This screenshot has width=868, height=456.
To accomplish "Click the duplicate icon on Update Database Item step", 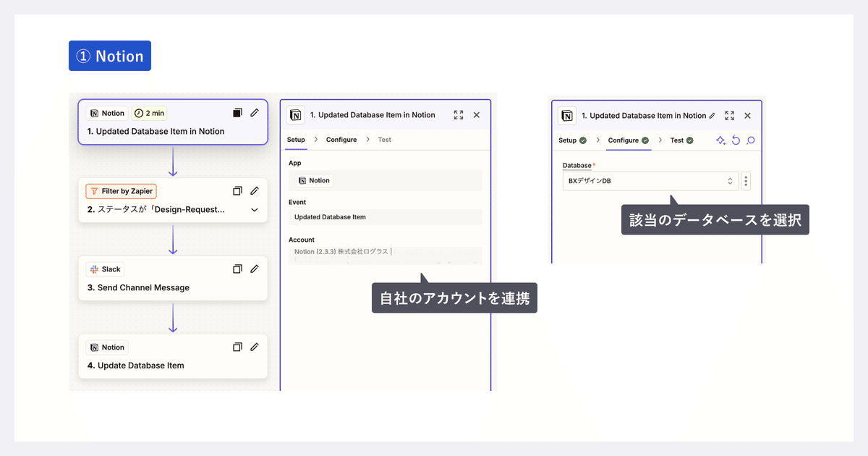I will point(237,347).
